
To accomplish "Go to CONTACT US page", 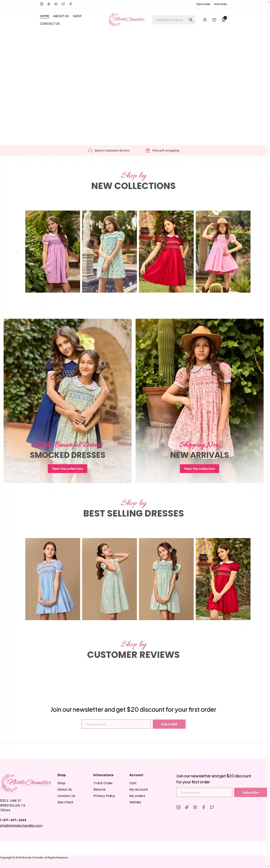I will tap(50, 24).
